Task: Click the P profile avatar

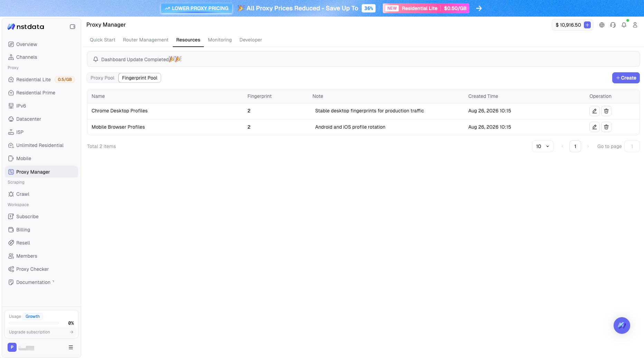Action: [x=12, y=347]
